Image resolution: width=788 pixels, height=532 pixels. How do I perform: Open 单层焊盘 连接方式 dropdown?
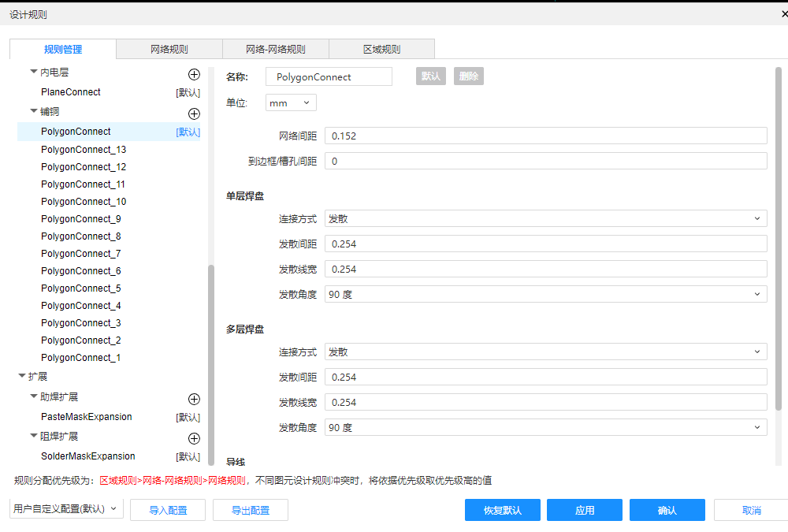pyautogui.click(x=545, y=218)
